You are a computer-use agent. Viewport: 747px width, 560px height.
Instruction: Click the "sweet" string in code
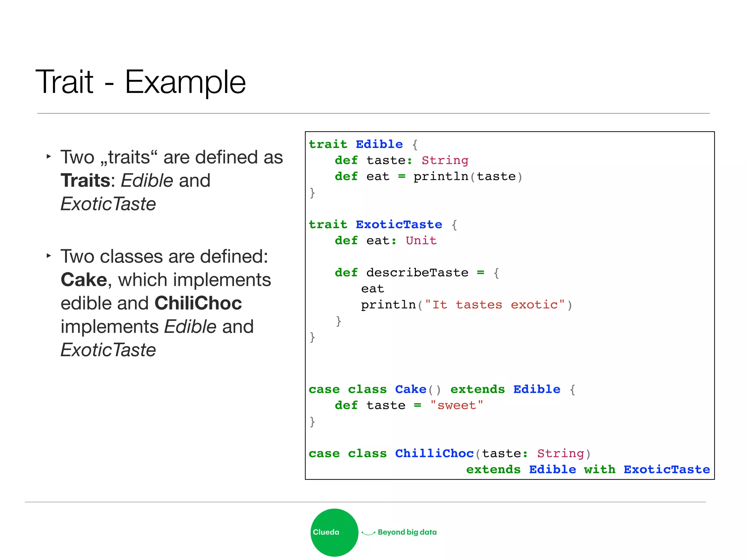457,405
